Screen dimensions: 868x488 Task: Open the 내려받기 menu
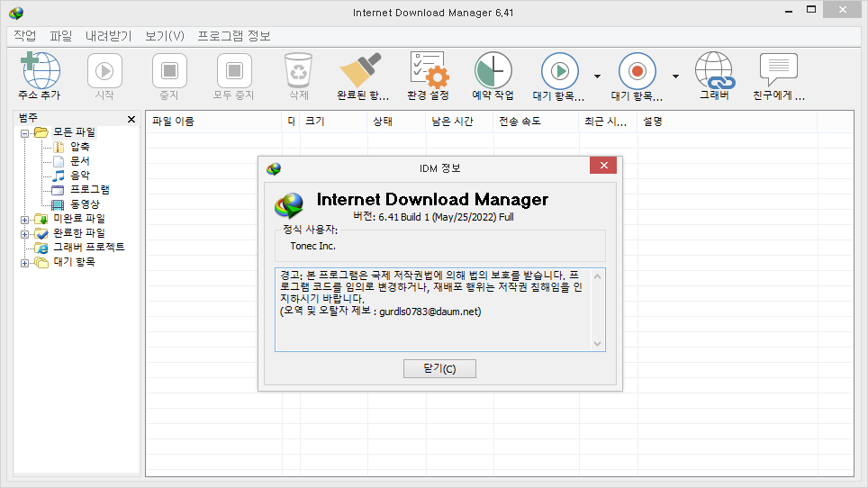pos(108,36)
